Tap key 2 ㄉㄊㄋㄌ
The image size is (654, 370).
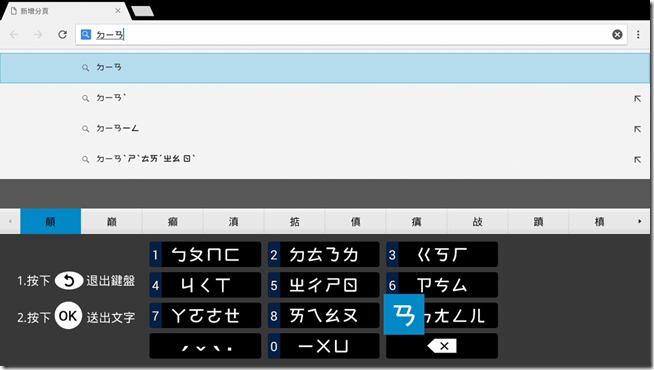tap(324, 254)
